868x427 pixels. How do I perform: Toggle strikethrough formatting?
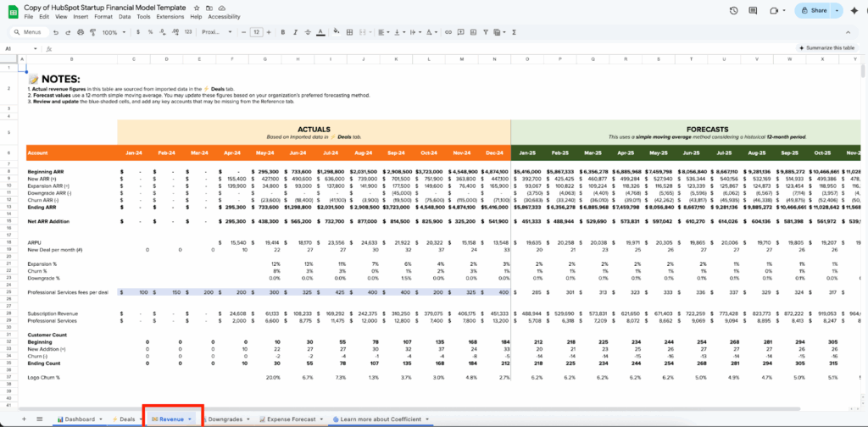click(307, 32)
